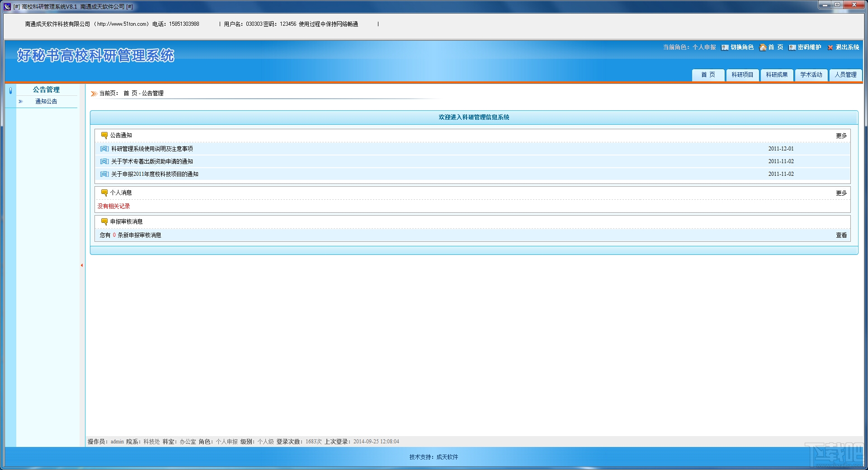Click the 退出系统 text link
The height and width of the screenshot is (470, 868).
click(x=848, y=47)
